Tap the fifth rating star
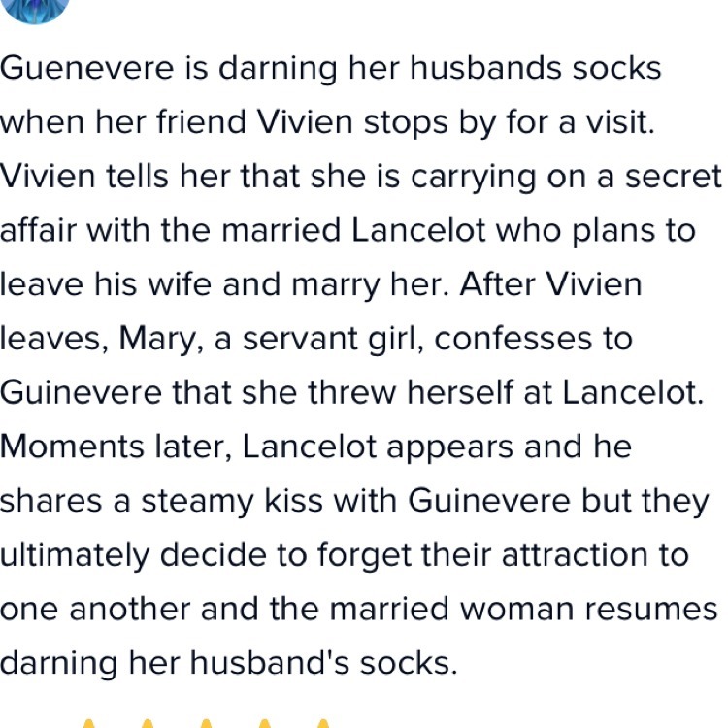The height and width of the screenshot is (728, 728). (x=323, y=723)
